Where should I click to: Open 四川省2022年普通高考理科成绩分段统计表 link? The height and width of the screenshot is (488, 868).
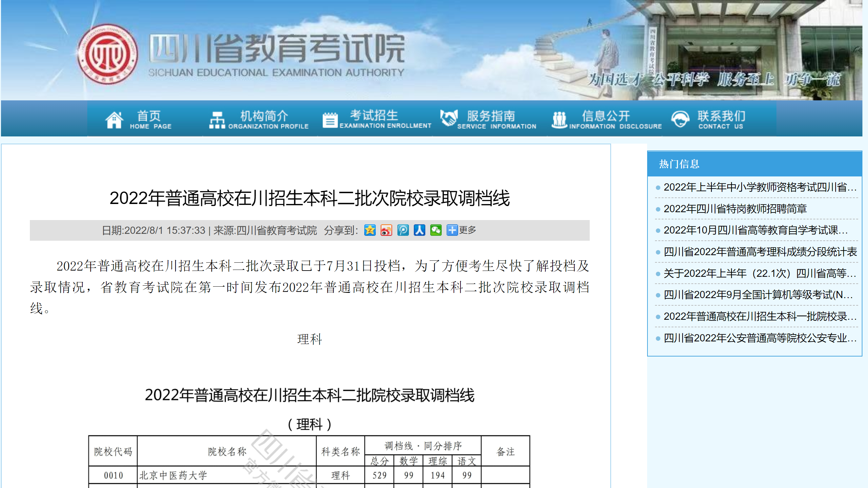tap(760, 252)
